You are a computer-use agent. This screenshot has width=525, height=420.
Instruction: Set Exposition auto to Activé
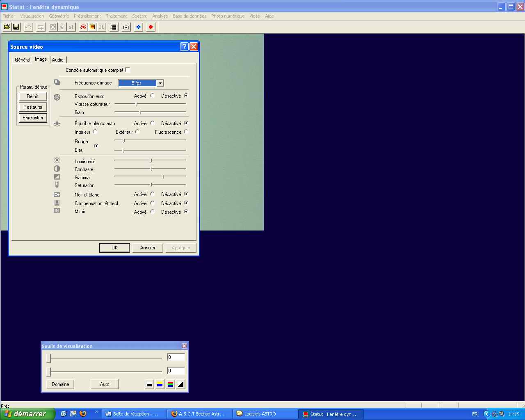[152, 96]
